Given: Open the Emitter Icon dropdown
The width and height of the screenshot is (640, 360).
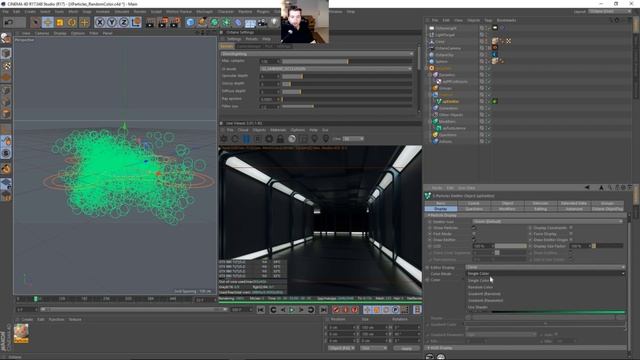Looking at the screenshot, I should tap(548, 222).
